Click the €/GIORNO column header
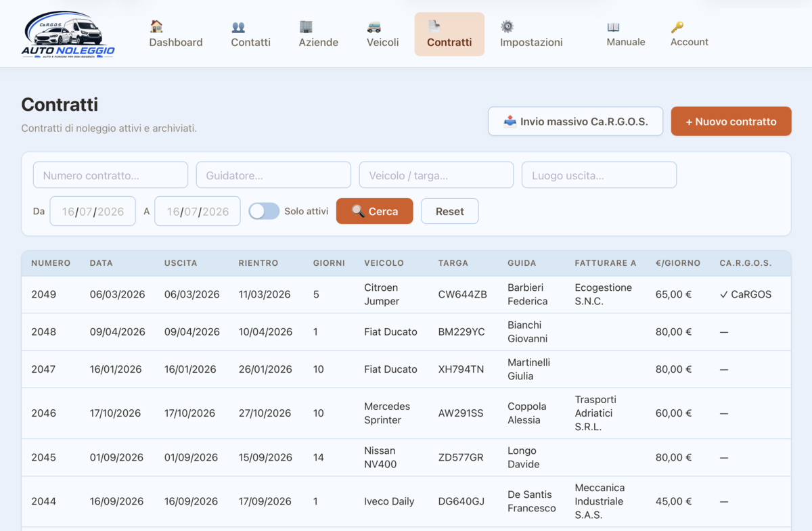This screenshot has width=812, height=531. point(678,263)
